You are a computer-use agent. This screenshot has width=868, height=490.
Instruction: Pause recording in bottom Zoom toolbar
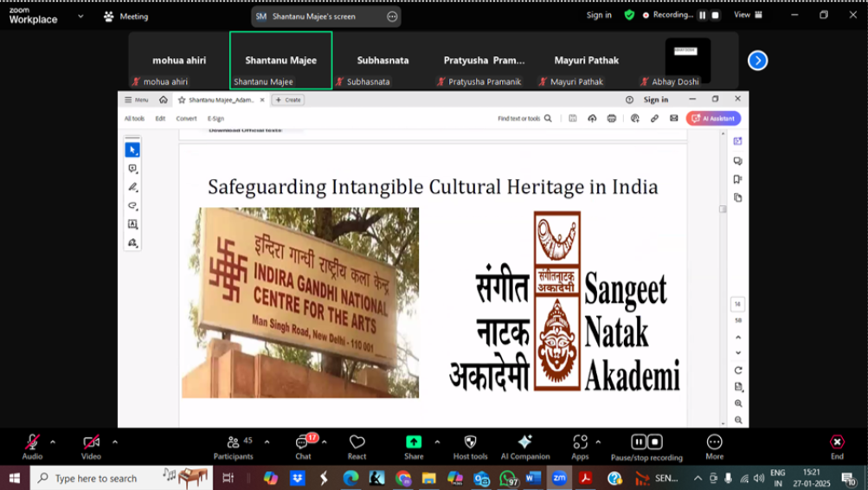tap(639, 442)
